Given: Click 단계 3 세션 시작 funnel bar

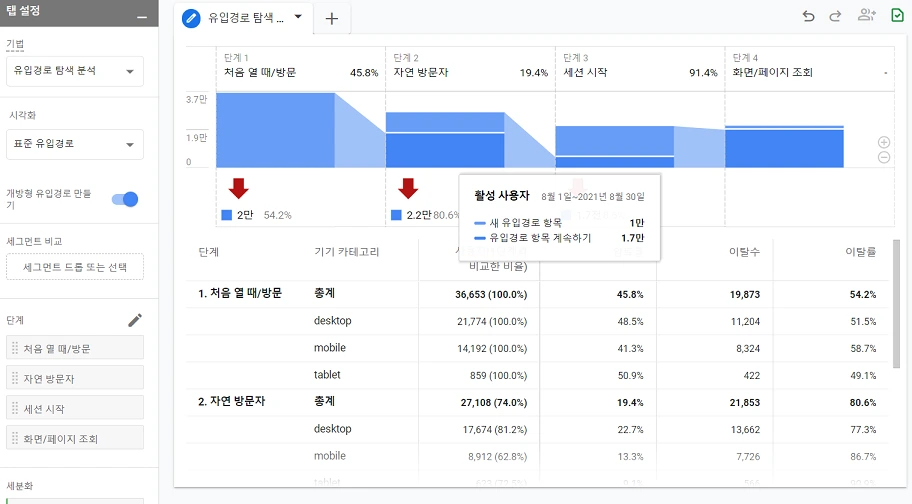Looking at the screenshot, I should [x=615, y=147].
